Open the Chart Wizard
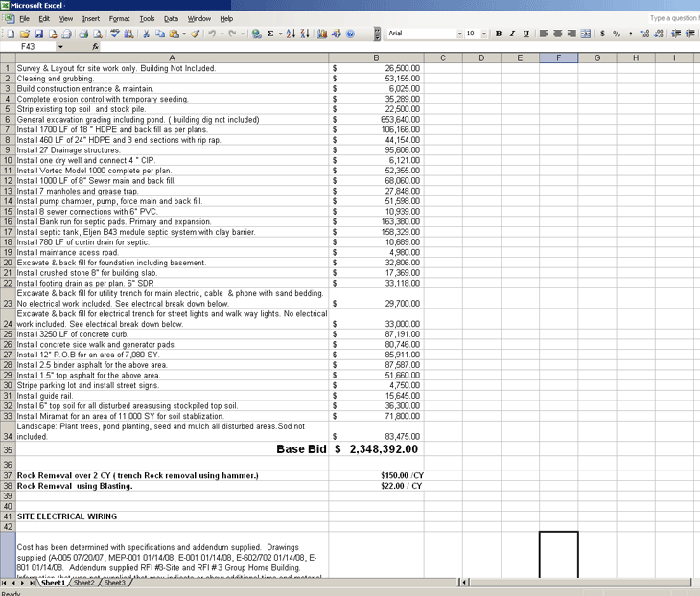Screen dimensions: 700x596 pos(322,34)
